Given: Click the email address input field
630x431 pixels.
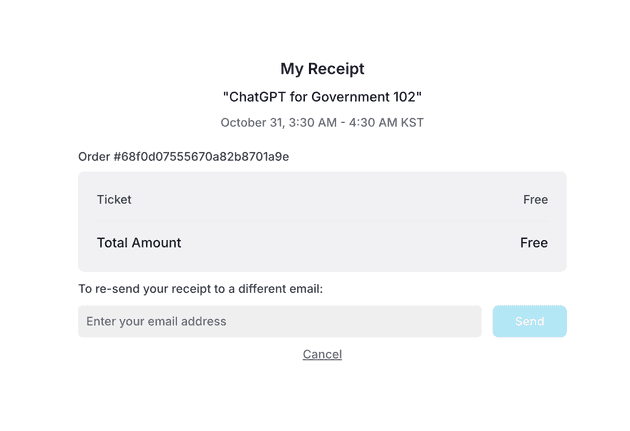Looking at the screenshot, I should tap(280, 321).
